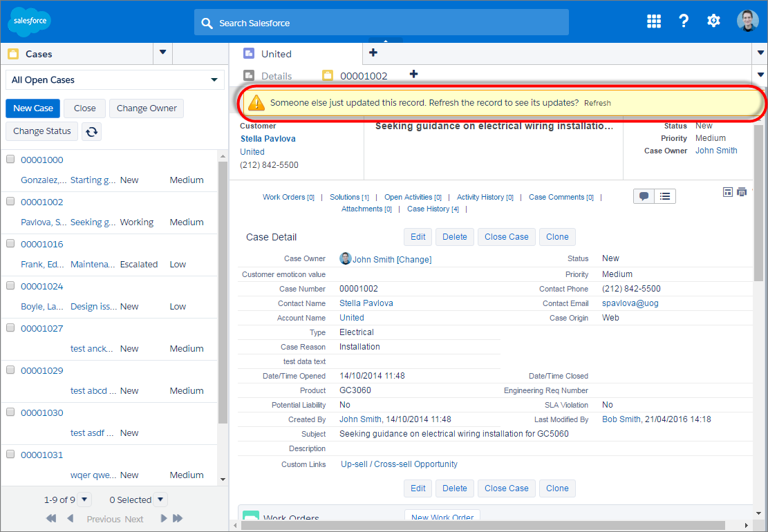Click the top Edit button in Case Detail
Image resolution: width=768 pixels, height=532 pixels.
tap(418, 237)
